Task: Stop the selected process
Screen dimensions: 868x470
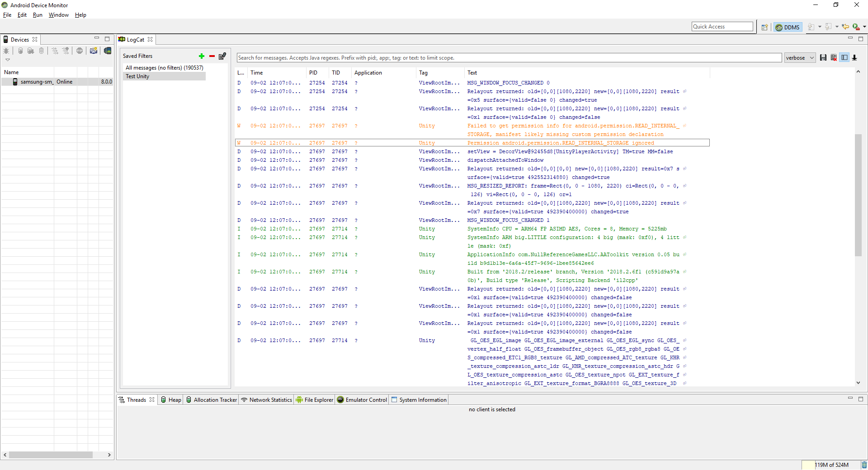Action: 80,51
